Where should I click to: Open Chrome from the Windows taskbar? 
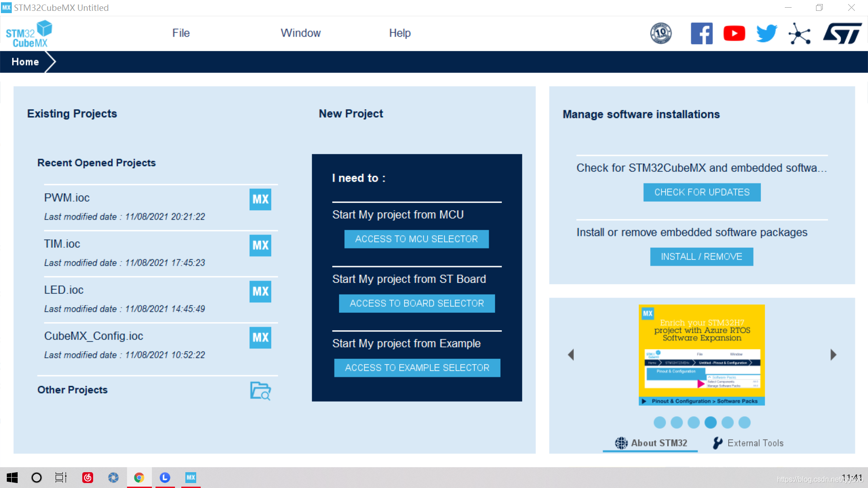point(139,478)
